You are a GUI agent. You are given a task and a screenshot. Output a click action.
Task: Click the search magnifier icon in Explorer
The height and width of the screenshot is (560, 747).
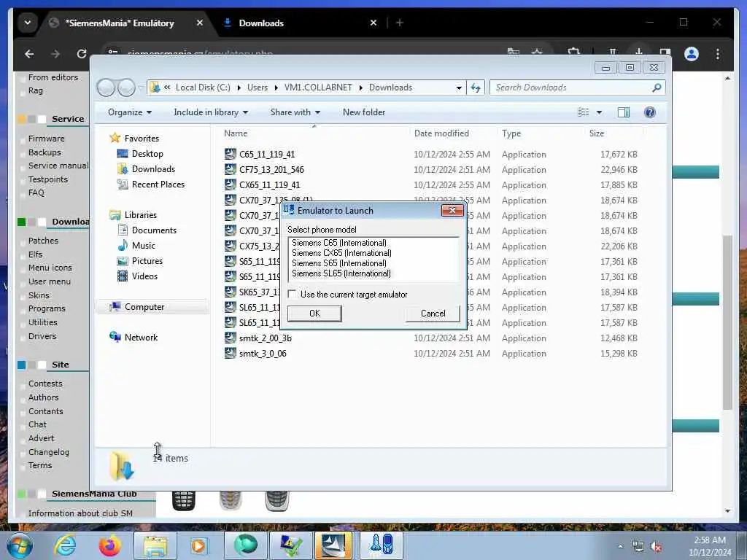click(657, 87)
